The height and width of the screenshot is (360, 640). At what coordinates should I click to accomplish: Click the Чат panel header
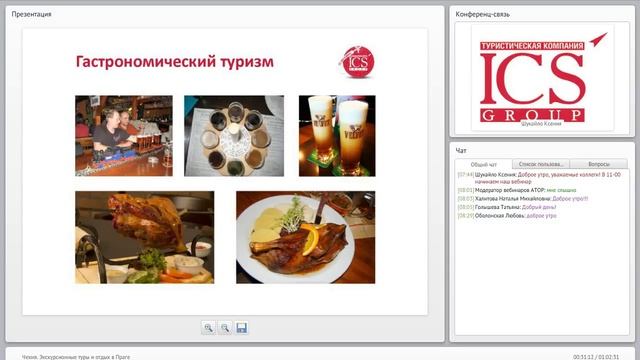[x=461, y=151]
